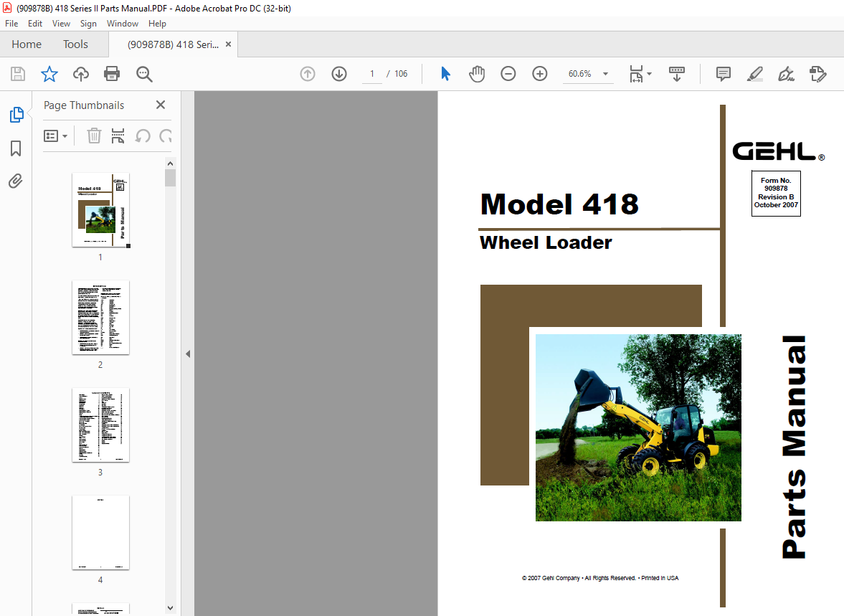Image resolution: width=844 pixels, height=616 pixels.
Task: Click the Form No. 909878 box
Action: pos(776,194)
